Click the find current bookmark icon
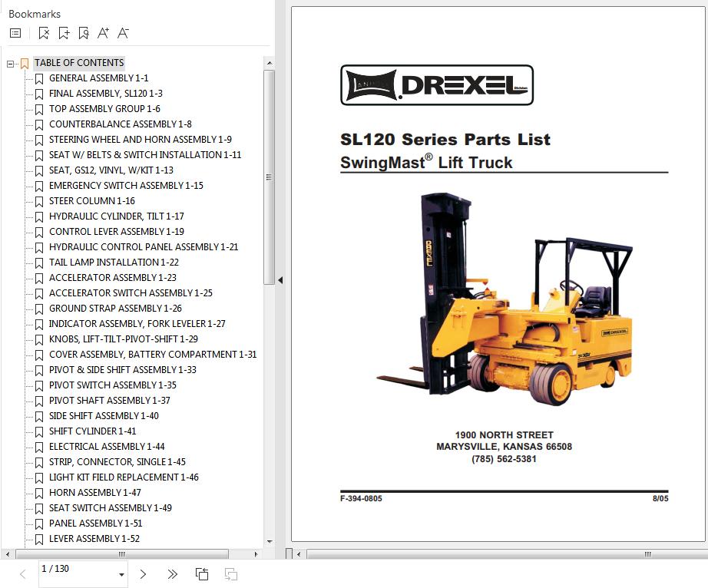This screenshot has width=708, height=588. (84, 33)
